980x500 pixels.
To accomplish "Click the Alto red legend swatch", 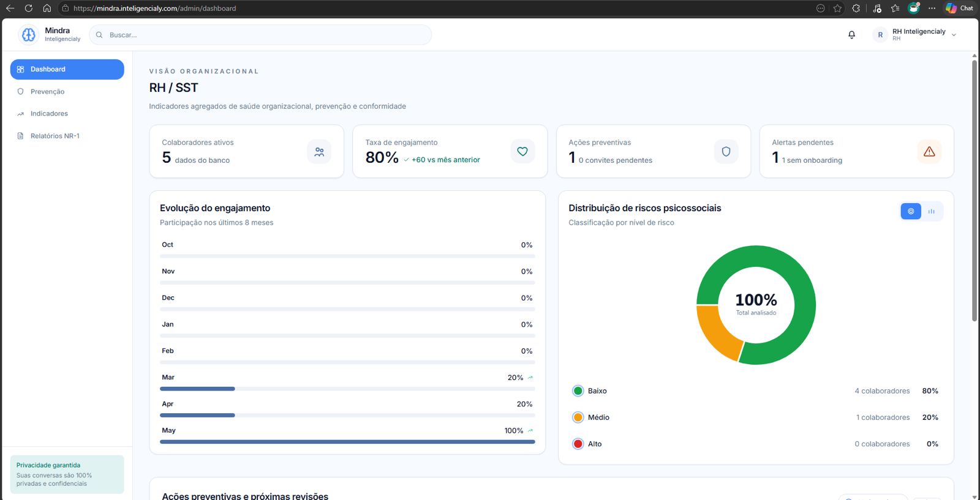I will point(578,444).
